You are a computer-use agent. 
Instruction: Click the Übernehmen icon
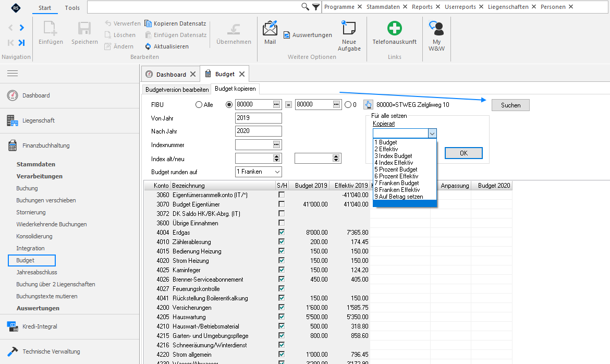pyautogui.click(x=234, y=29)
